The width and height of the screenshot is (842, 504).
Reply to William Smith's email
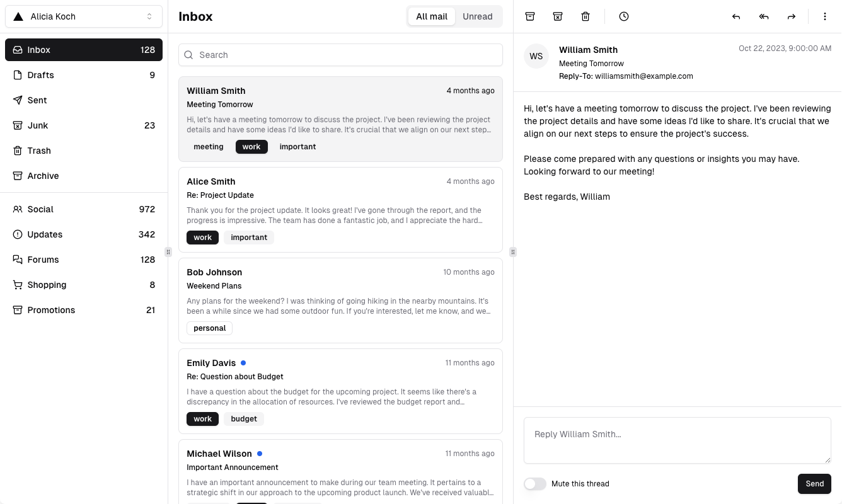[x=736, y=16]
